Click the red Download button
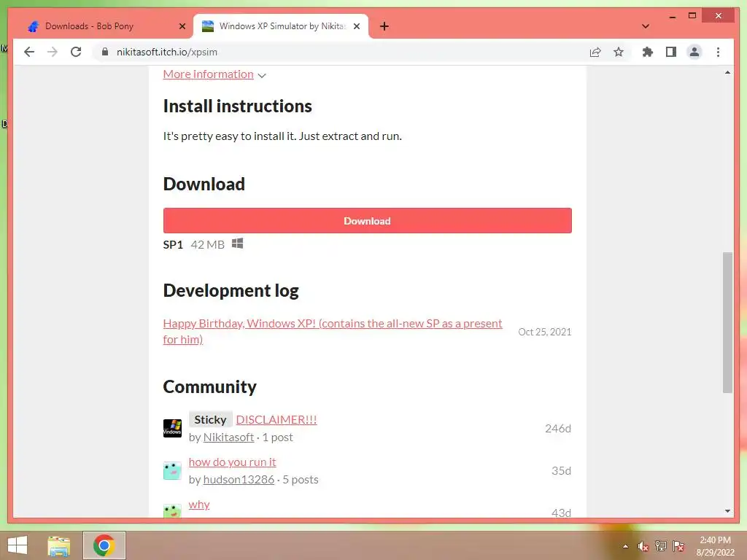Screen dimensions: 747x560 [368, 220]
